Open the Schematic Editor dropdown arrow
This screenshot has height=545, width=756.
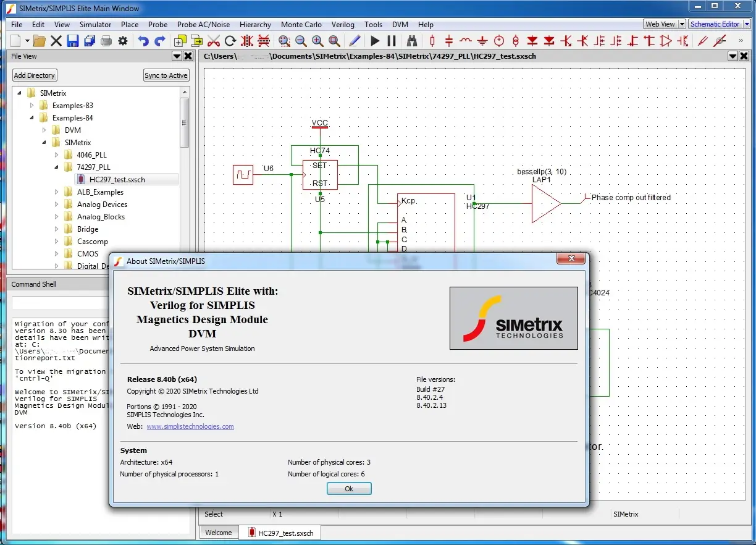pyautogui.click(x=747, y=24)
